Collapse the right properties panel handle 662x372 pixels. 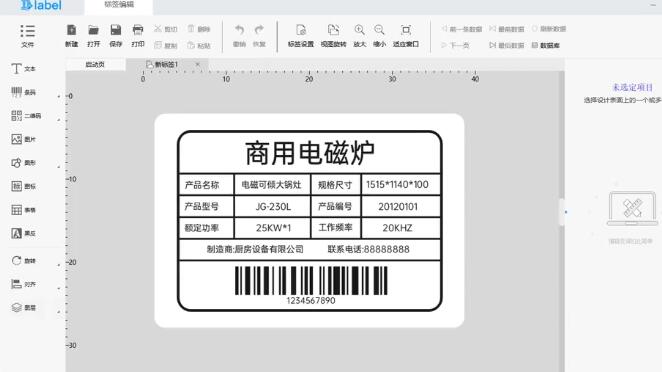[562, 212]
